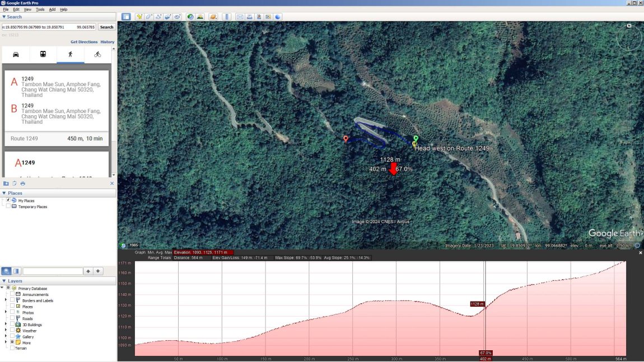This screenshot has width=644, height=362.
Task: Enable the Terrain layer
Action: click(12, 348)
